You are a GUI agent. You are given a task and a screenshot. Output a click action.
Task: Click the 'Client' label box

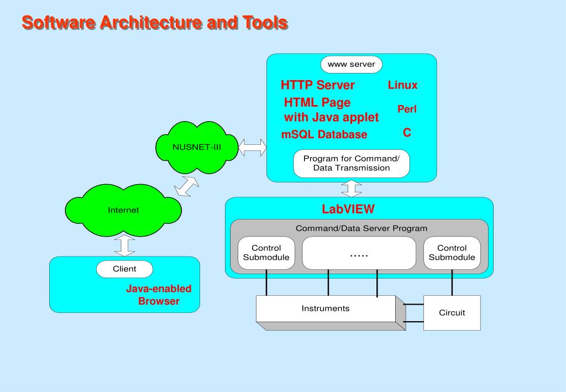(124, 269)
